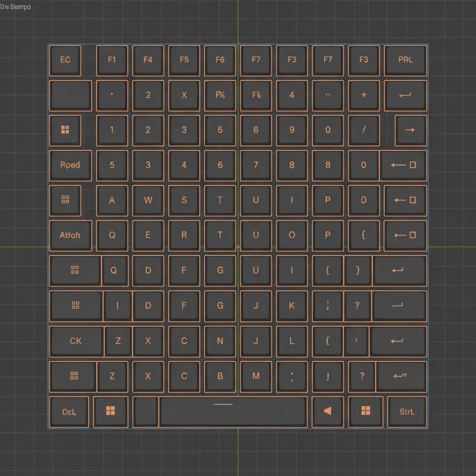476x476 pixels.
Task: Click the grid icon key in the third row
Action: coord(65,130)
